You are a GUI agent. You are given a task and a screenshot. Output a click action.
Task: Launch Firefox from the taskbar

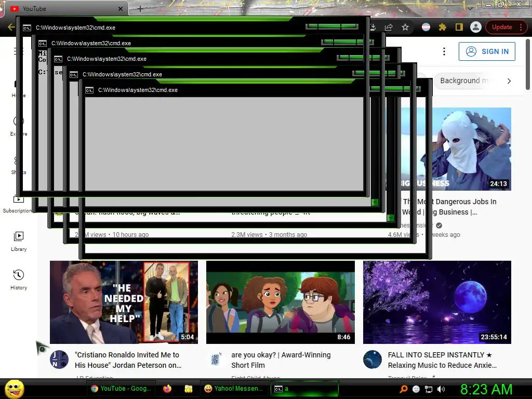[167, 389]
